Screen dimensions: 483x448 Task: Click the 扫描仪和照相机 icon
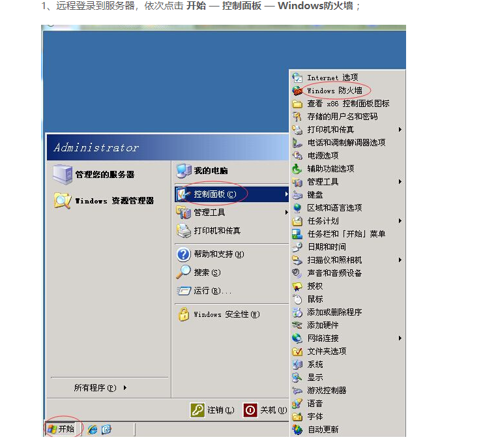click(297, 260)
